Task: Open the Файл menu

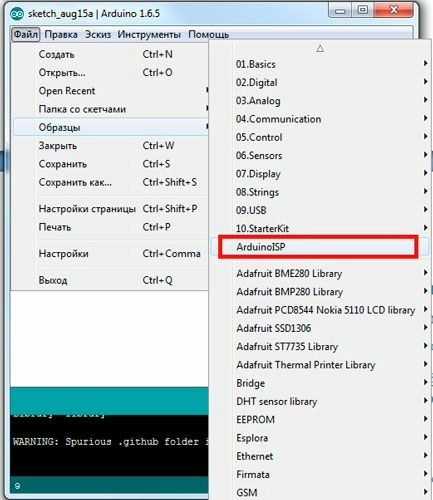Action: click(x=25, y=35)
